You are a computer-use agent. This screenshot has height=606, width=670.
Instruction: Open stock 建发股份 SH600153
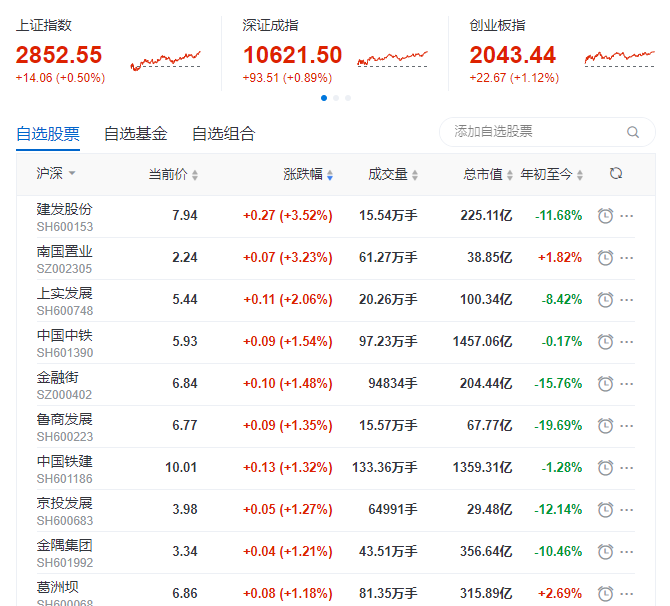[65, 217]
